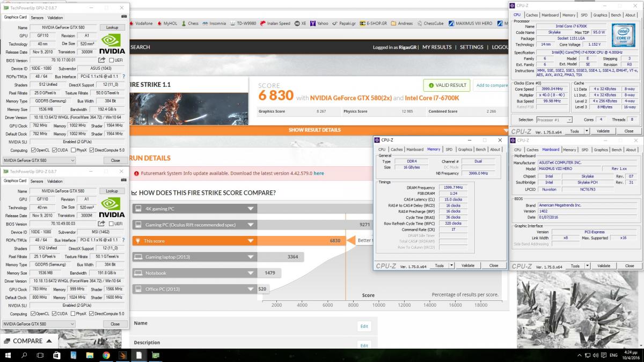This screenshot has height=362, width=644.
Task: Switch to Validation tab in bottom GPU-Z window
Action: coord(55,181)
